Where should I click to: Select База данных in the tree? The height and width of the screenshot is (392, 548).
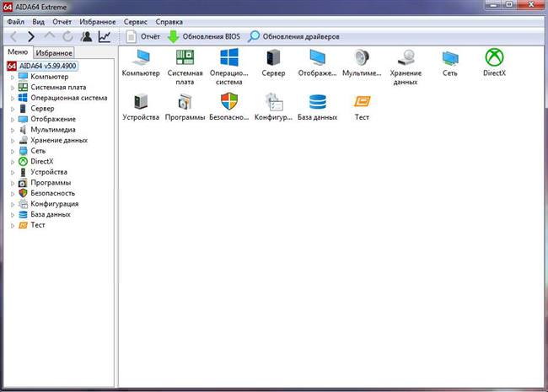51,214
